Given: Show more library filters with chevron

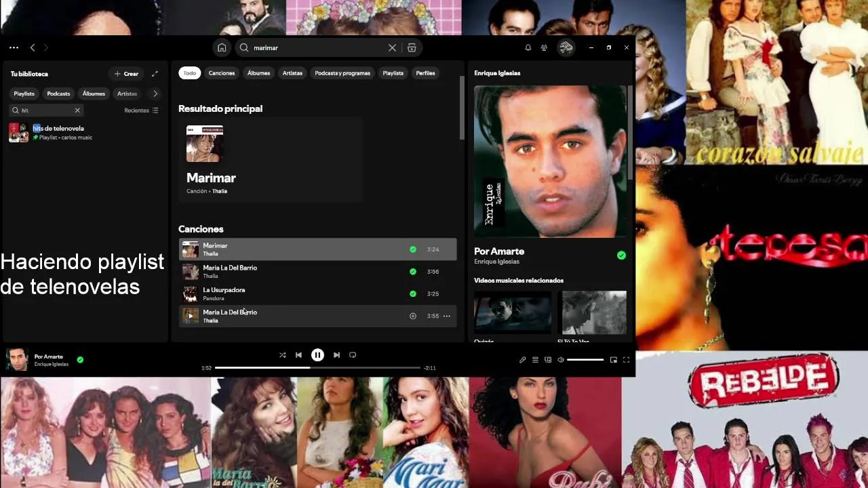Looking at the screenshot, I should [155, 94].
